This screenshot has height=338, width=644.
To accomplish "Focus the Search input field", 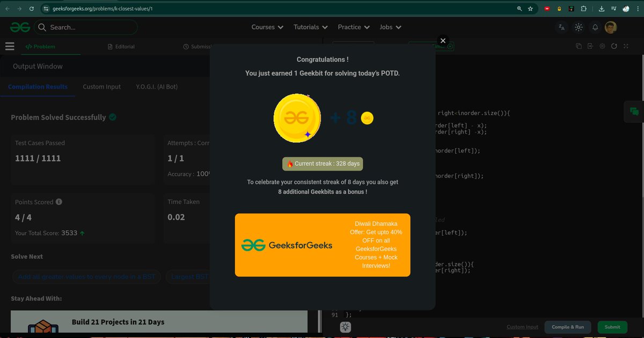I will click(86, 27).
